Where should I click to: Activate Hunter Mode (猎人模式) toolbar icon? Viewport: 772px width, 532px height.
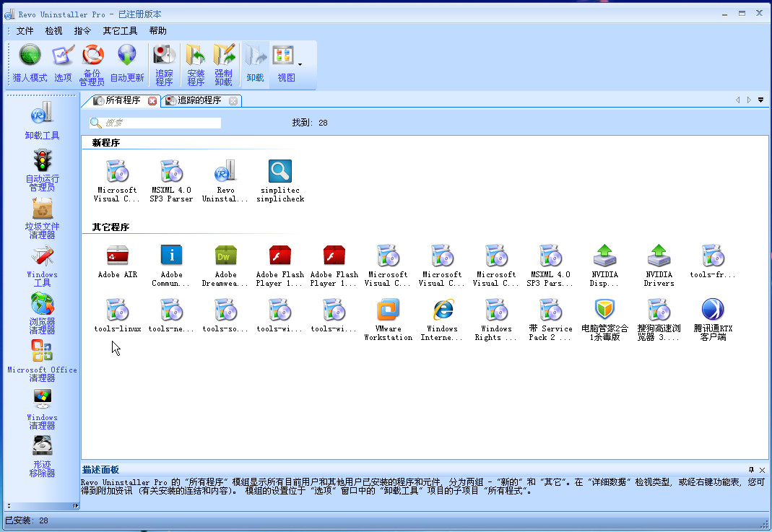click(30, 63)
